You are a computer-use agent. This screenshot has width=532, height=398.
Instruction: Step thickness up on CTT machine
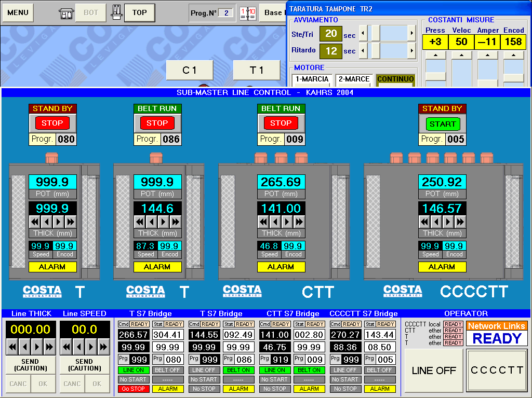287,222
